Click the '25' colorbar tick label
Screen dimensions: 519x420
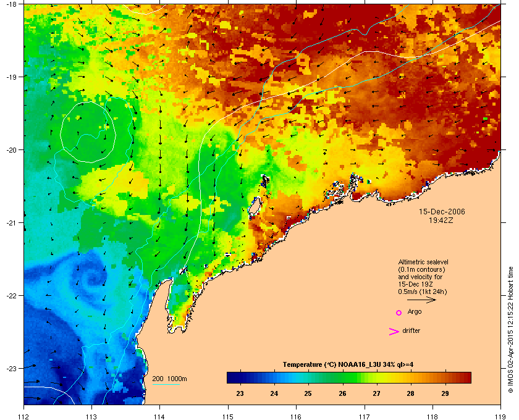tap(308, 393)
